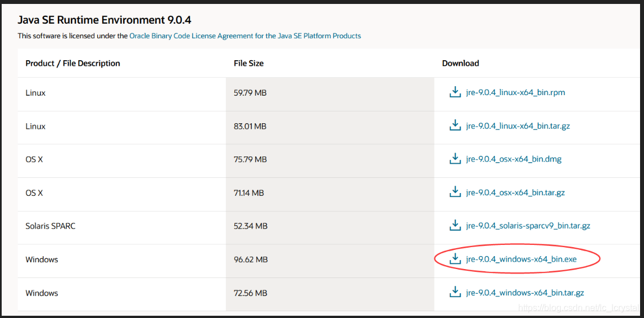This screenshot has height=318, width=644.
Task: Click the Product / File Description column header
Action: [x=72, y=64]
